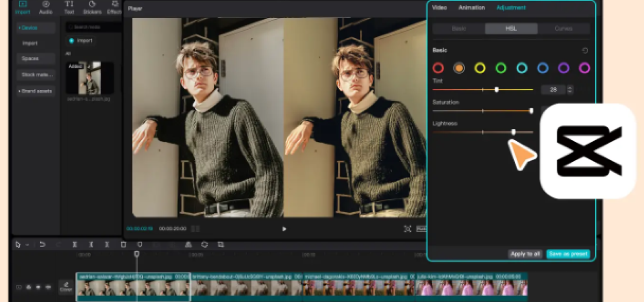The height and width of the screenshot is (302, 644).
Task: Click the undo arrow in timeline toolbar
Action: pyautogui.click(x=42, y=244)
